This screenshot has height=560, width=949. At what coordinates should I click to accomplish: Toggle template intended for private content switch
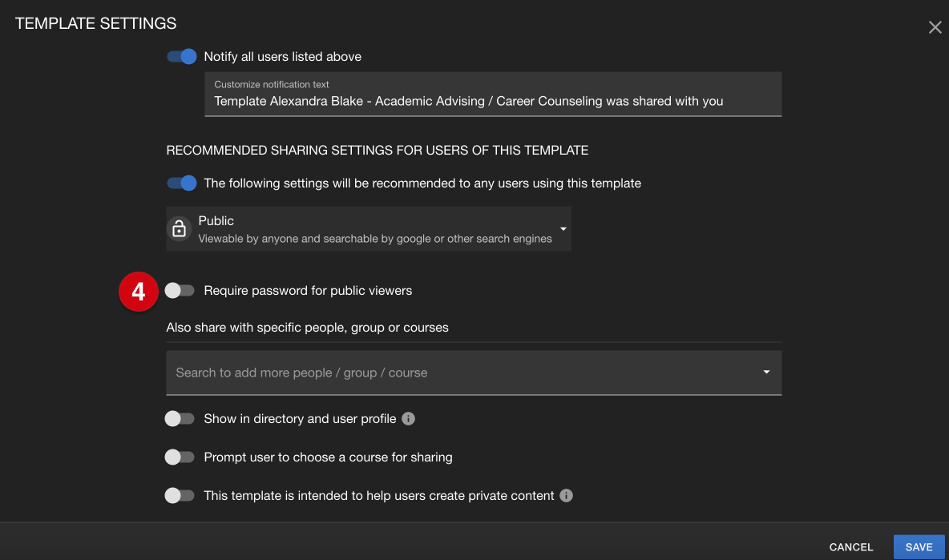[180, 495]
